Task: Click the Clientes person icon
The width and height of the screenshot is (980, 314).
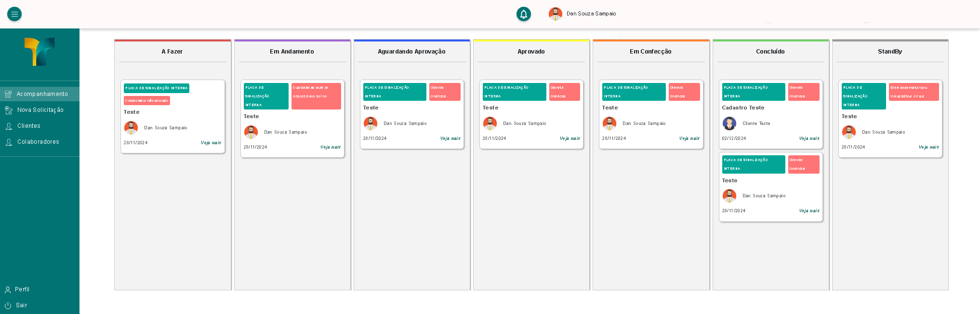Action: coord(8,126)
